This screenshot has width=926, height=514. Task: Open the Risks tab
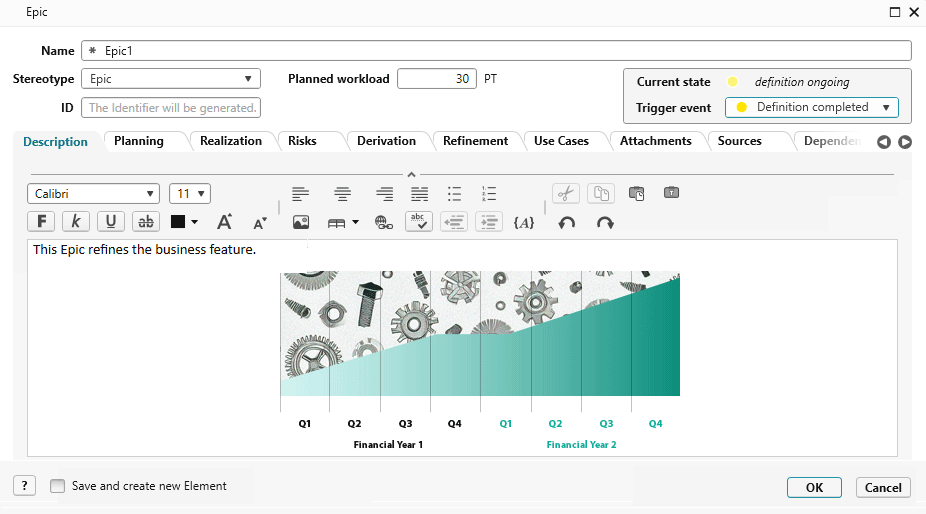[x=302, y=141]
